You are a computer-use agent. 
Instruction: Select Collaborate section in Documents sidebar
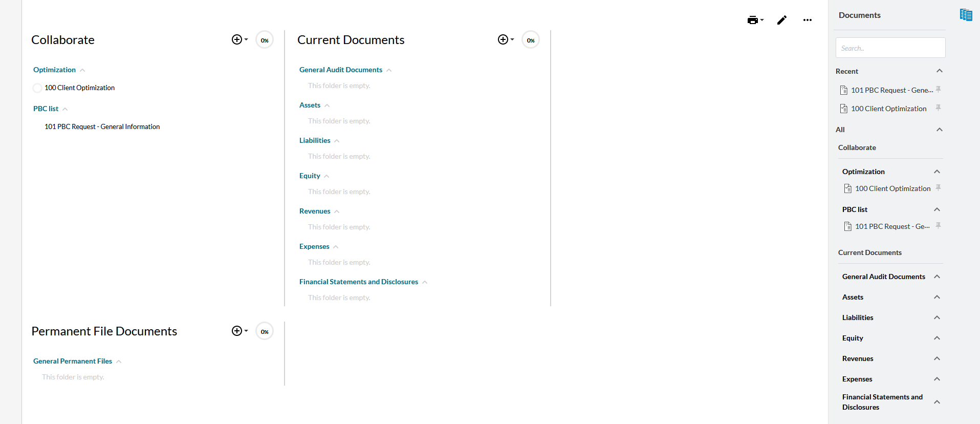click(857, 147)
